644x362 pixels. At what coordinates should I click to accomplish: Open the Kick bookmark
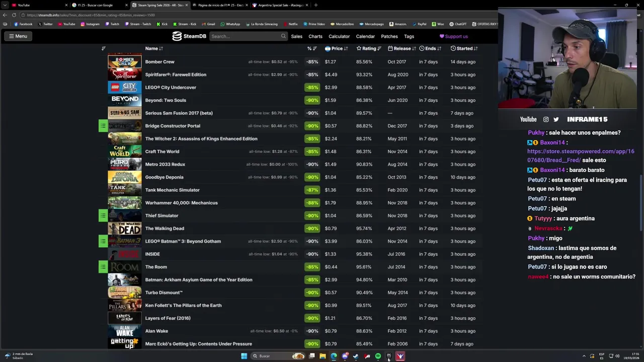click(162, 24)
